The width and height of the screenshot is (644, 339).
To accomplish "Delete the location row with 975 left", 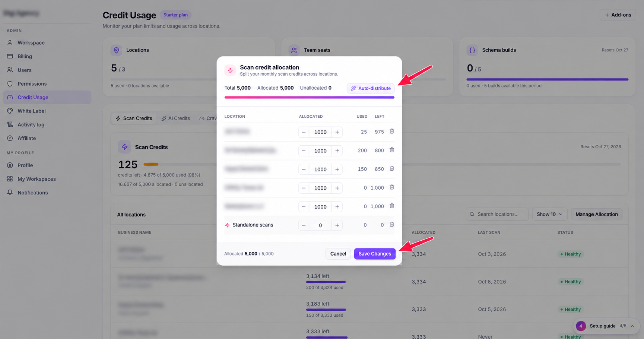I will [392, 132].
